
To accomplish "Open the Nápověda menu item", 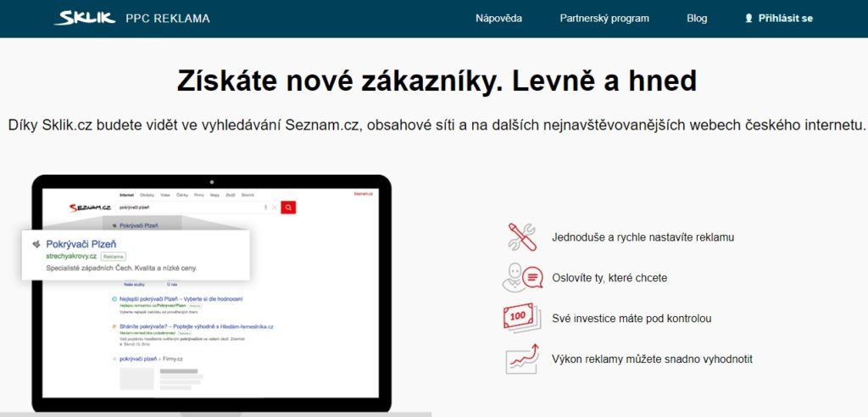I will click(x=498, y=18).
